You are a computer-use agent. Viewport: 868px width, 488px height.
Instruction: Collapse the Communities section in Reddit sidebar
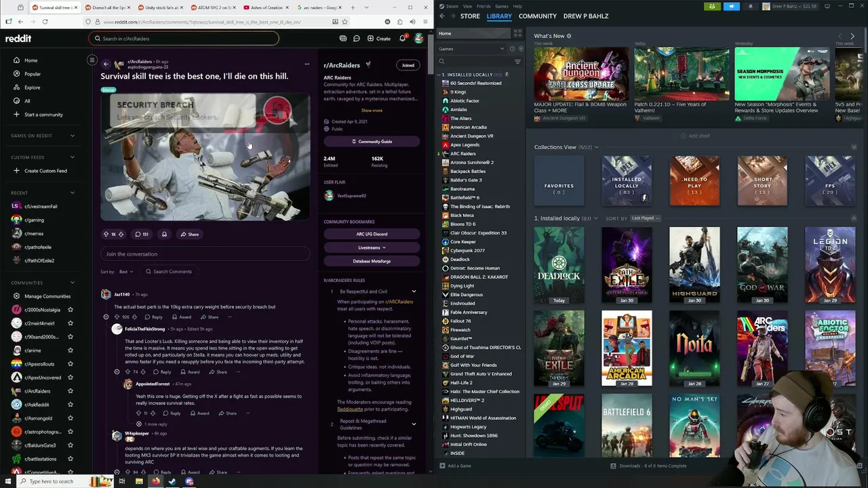[73, 283]
